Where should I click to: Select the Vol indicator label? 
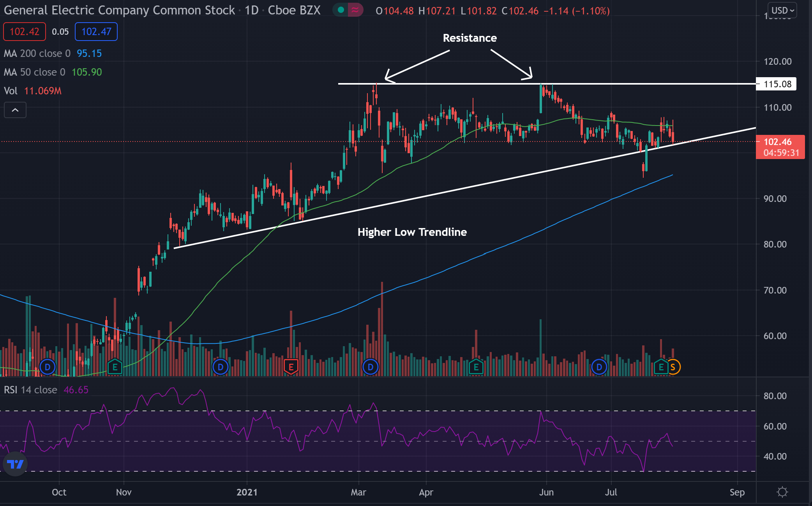point(11,91)
